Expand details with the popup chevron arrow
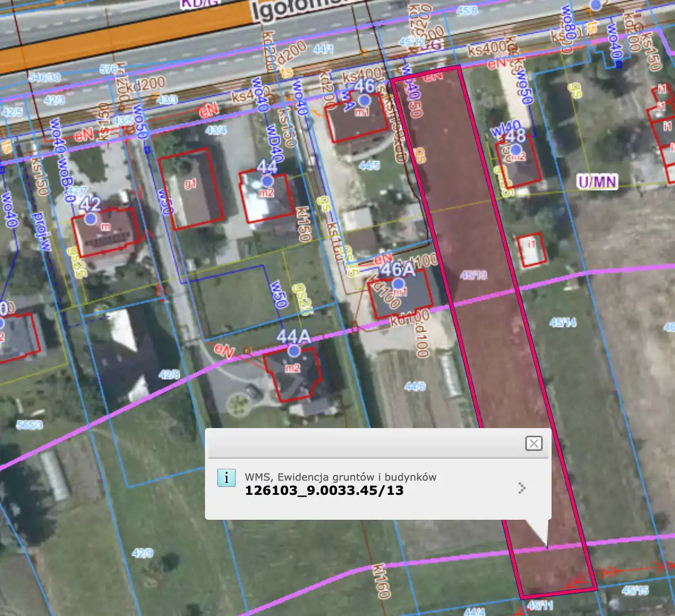 point(522,487)
